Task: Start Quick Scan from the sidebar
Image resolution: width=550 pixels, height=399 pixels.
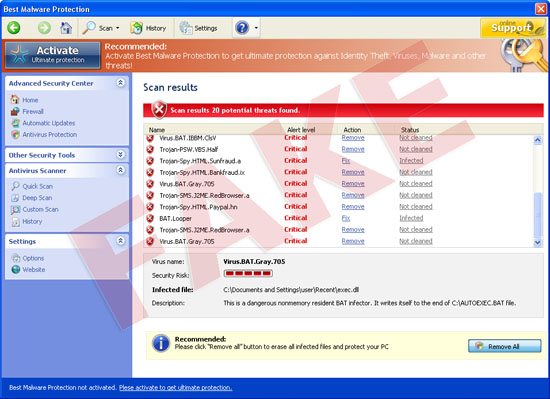Action: pyautogui.click(x=38, y=187)
